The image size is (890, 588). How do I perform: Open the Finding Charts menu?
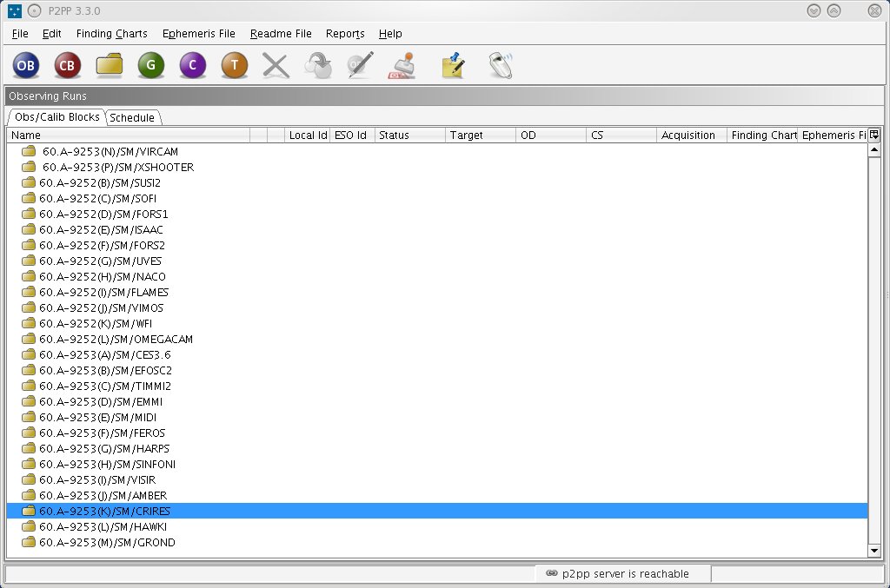(112, 34)
